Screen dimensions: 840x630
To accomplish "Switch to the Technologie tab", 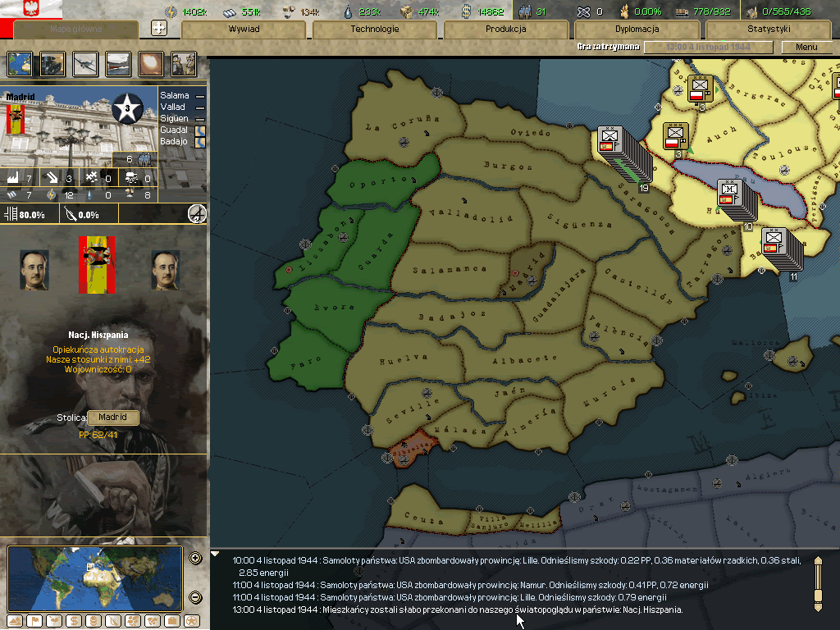I will [x=375, y=30].
